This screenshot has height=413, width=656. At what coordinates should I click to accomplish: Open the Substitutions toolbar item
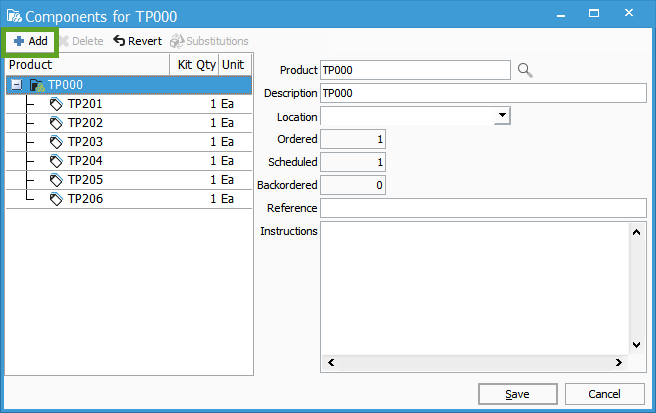209,41
